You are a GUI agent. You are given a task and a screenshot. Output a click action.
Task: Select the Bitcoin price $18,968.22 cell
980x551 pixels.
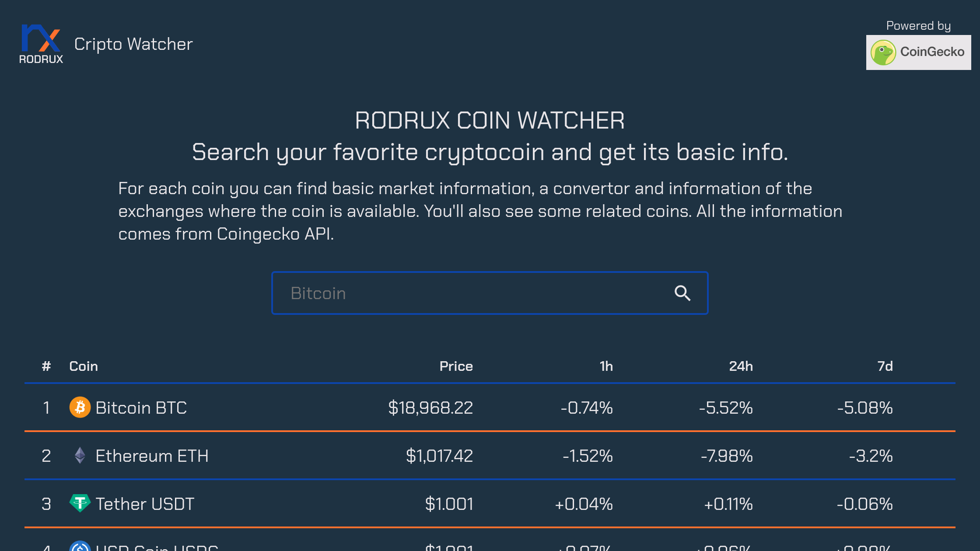click(430, 408)
